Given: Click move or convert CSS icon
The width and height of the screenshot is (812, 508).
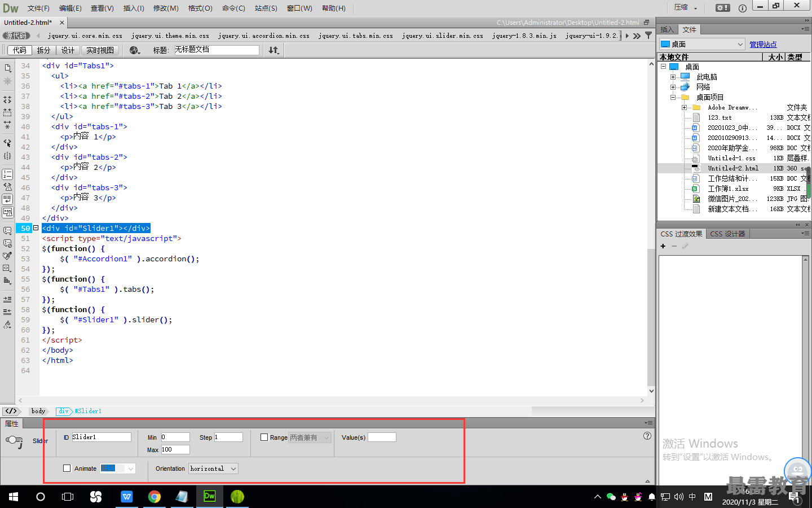Looking at the screenshot, I should click(x=7, y=281).
